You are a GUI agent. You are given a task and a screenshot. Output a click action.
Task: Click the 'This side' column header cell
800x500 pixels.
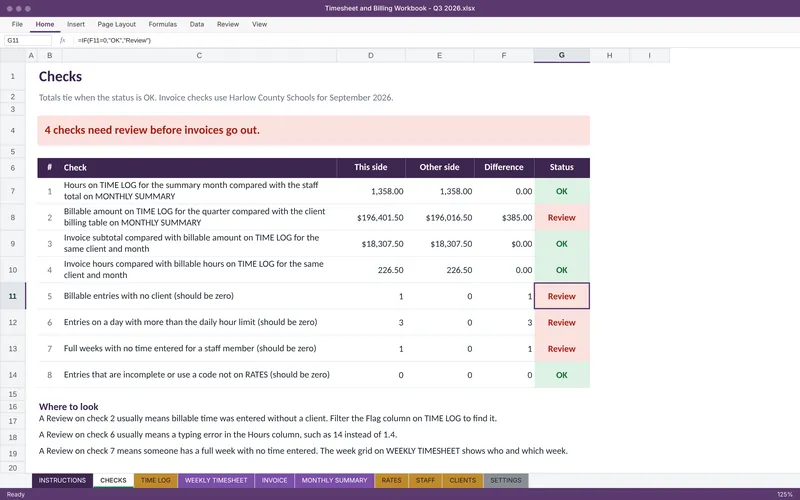click(371, 167)
